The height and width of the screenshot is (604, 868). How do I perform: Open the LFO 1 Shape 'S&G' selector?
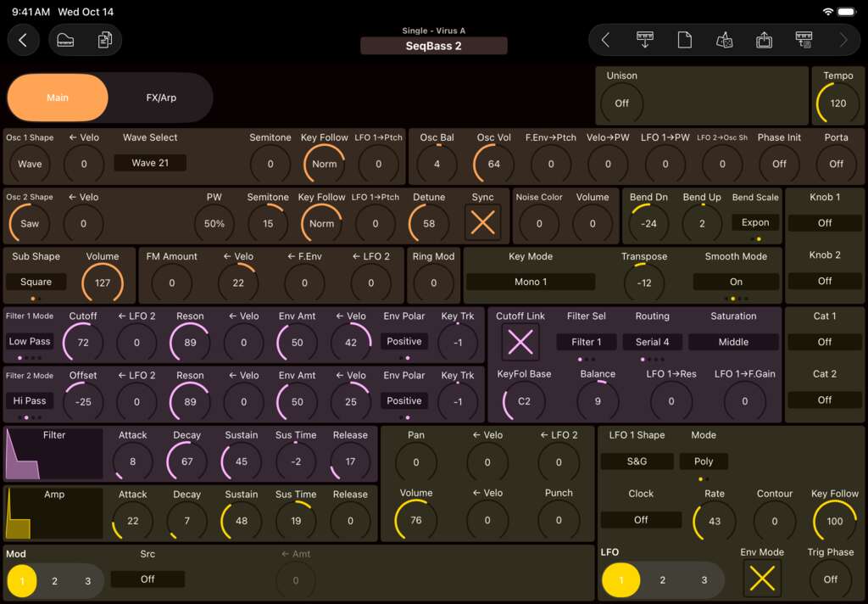(637, 461)
